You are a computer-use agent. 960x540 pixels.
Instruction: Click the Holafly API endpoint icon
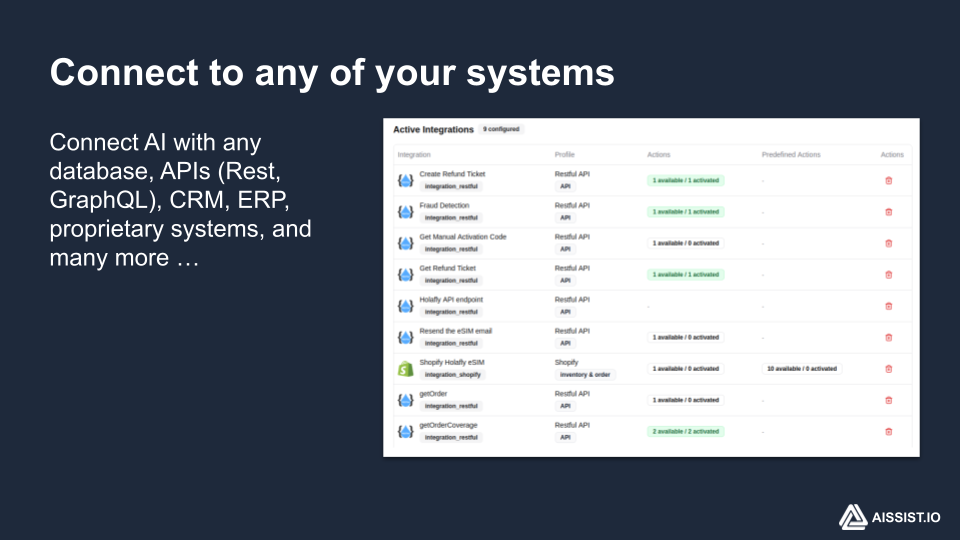click(405, 306)
